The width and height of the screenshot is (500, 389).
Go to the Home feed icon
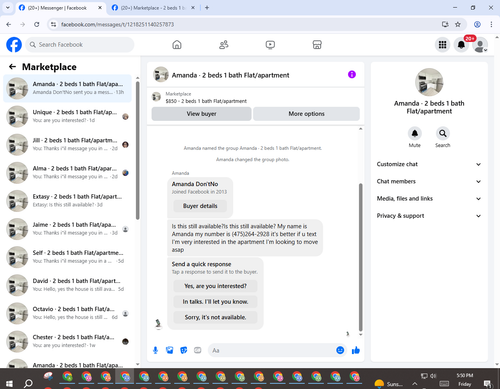(x=177, y=45)
